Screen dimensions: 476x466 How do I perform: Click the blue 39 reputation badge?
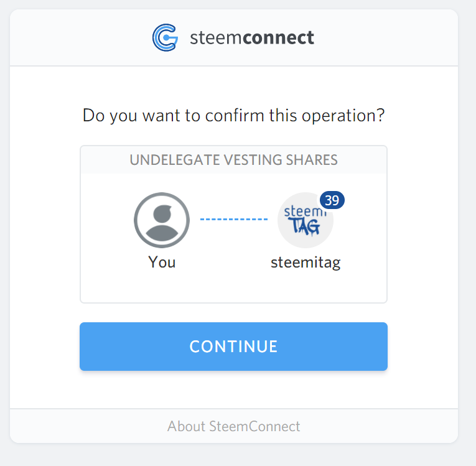point(332,200)
